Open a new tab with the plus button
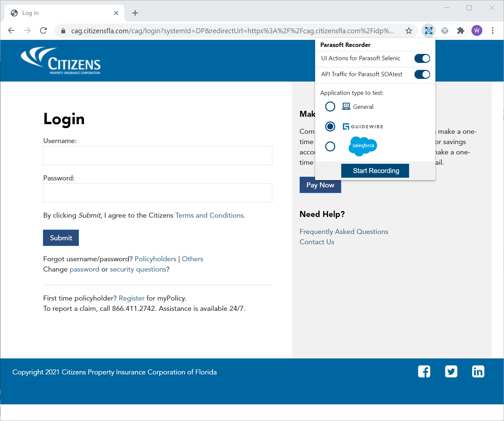This screenshot has height=421, width=504. (x=135, y=13)
